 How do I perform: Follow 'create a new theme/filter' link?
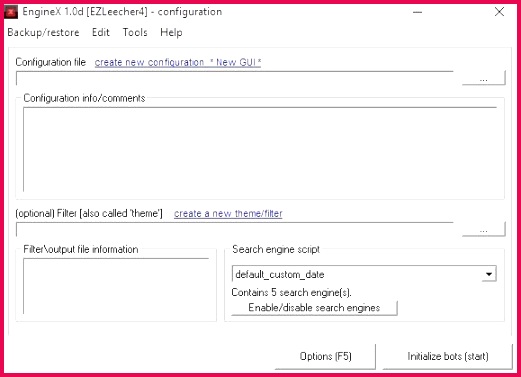pos(228,214)
